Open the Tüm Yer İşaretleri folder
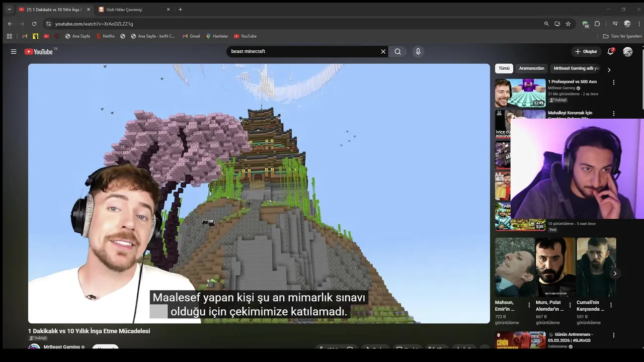This screenshot has height=362, width=644. pos(622,36)
